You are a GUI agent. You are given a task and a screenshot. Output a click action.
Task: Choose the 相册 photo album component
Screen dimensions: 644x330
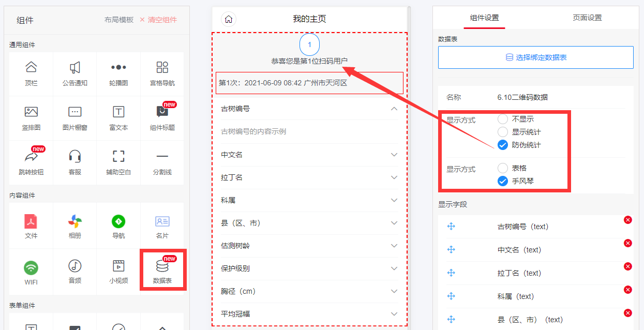[x=75, y=227]
